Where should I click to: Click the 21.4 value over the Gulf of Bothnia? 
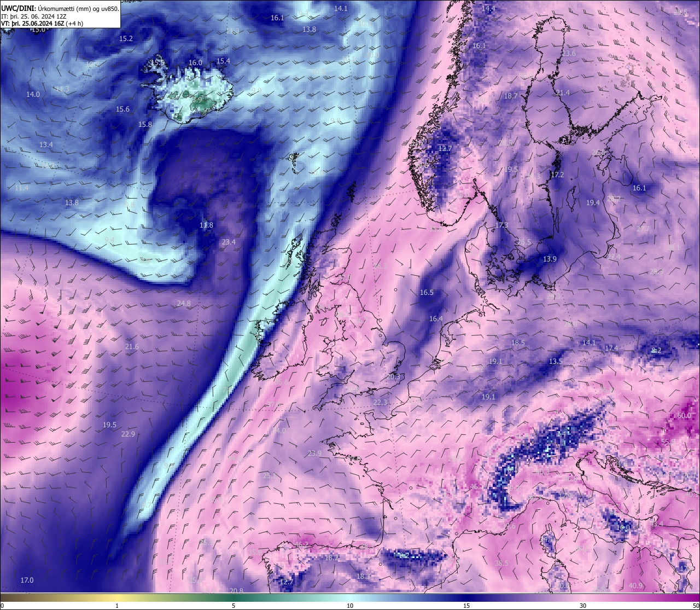click(563, 94)
